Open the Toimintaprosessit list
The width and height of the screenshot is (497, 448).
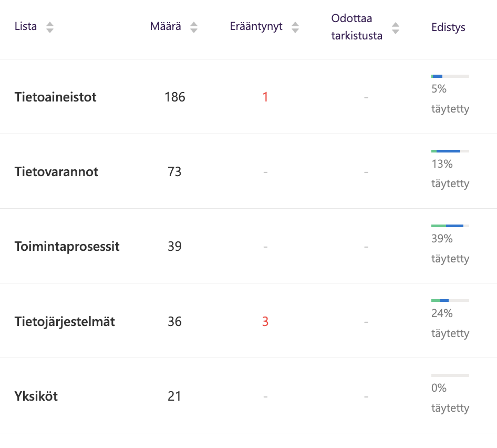67,247
